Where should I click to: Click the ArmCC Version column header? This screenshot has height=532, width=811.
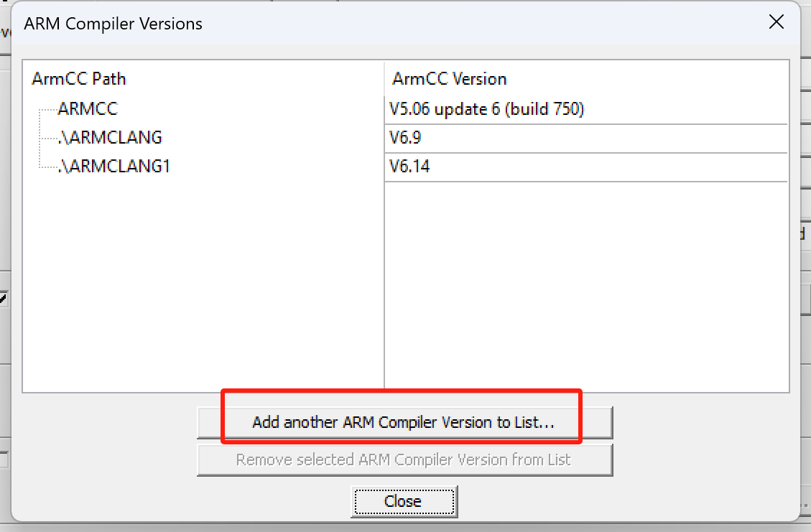point(450,79)
